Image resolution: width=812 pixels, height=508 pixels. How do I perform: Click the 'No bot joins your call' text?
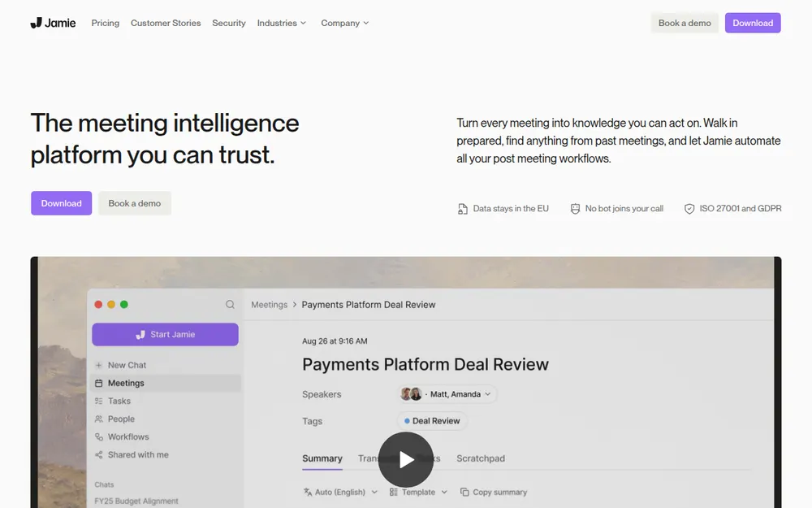click(x=624, y=208)
